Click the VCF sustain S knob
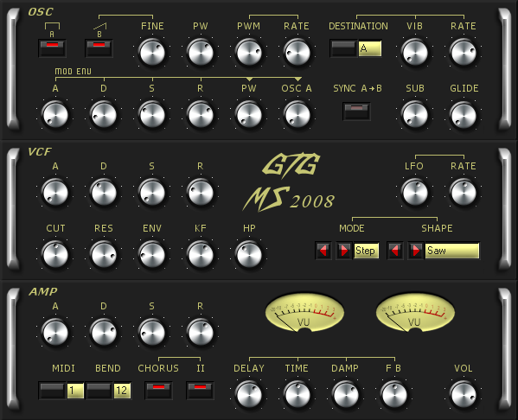Image resolution: width=518 pixels, height=420 pixels. pyautogui.click(x=152, y=193)
